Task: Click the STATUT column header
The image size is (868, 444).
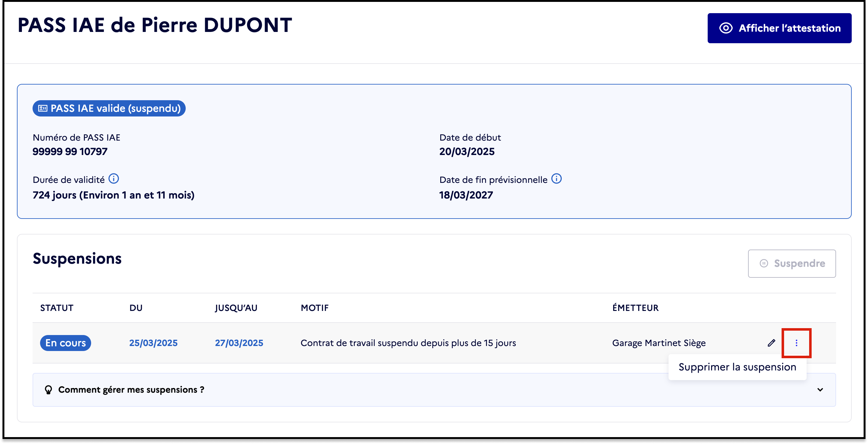Action: pyautogui.click(x=57, y=308)
